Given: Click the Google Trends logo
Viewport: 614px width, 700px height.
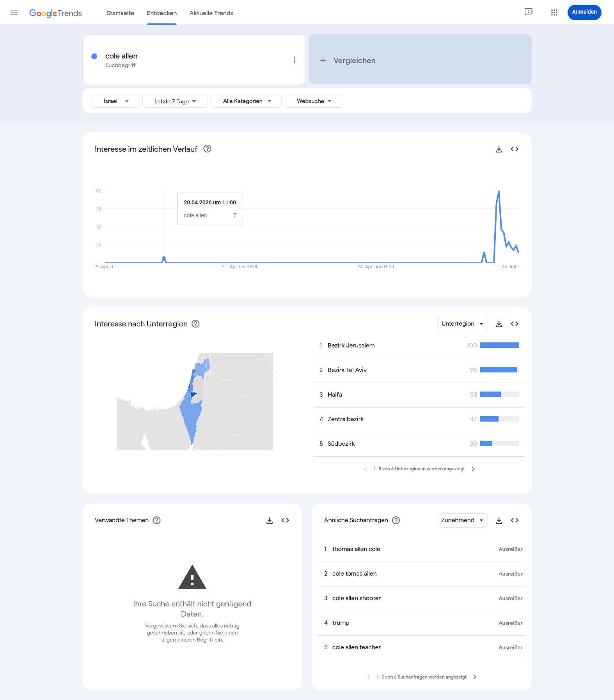Looking at the screenshot, I should 55,13.
